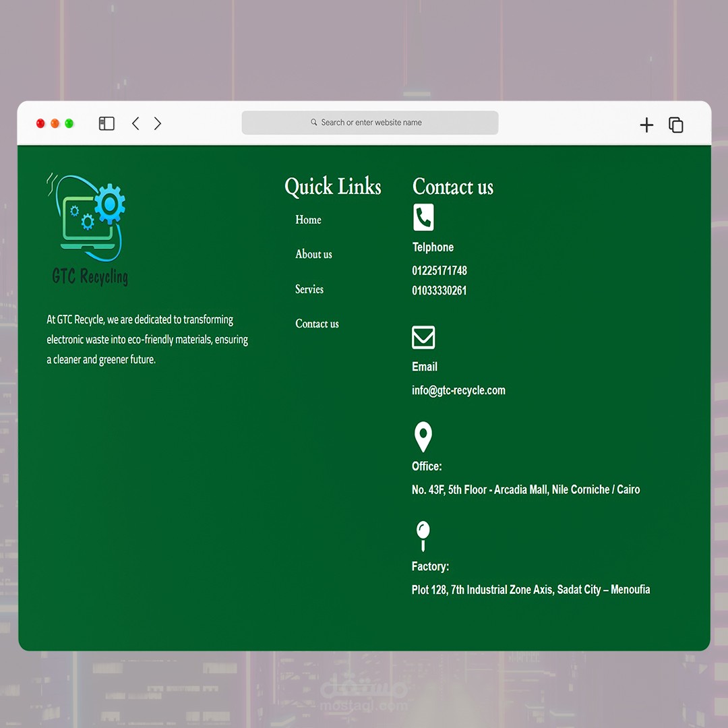Screen dimensions: 728x728
Task: Minimize the window with orange button
Action: (x=55, y=123)
